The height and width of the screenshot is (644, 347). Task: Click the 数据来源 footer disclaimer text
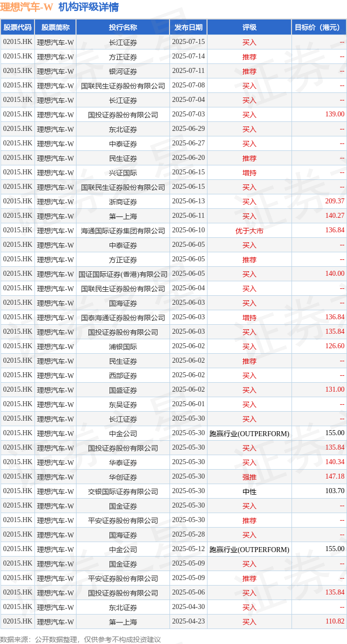[80, 639]
